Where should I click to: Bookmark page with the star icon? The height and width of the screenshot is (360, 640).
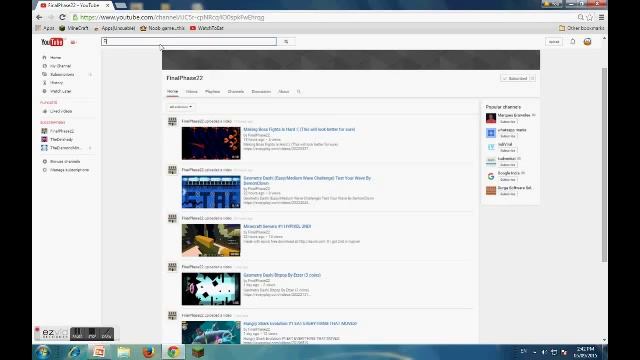pos(589,18)
